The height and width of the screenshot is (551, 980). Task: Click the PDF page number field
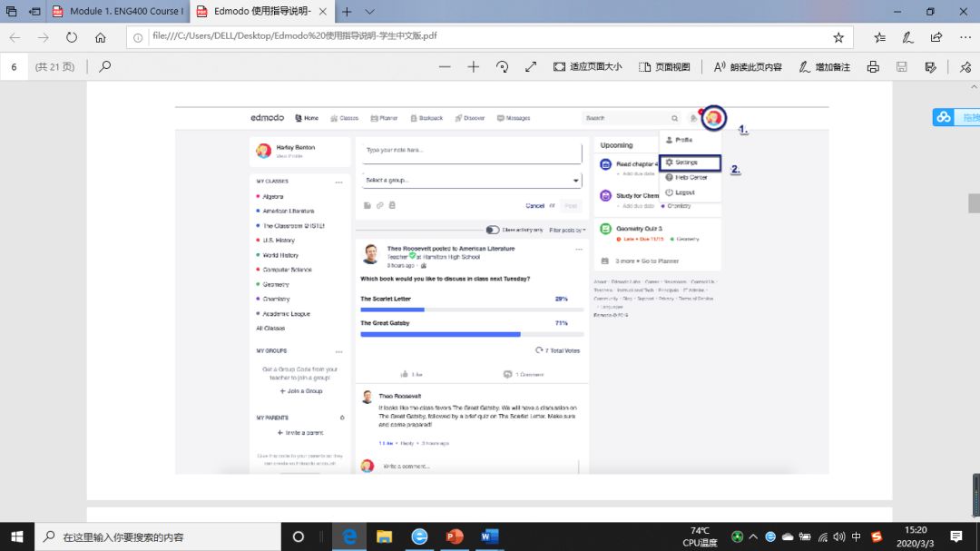pyautogui.click(x=14, y=67)
